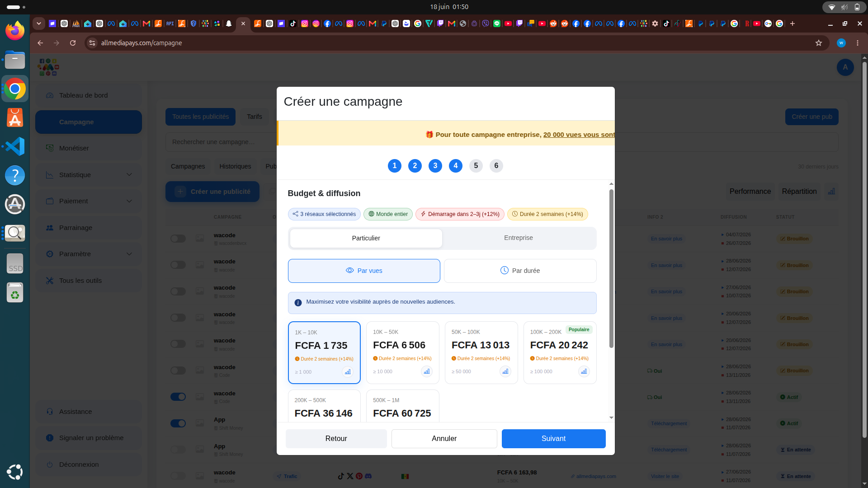Screen dimensions: 868x488
Task: Open the tab search dropdown in Chrome
Action: pos(39,23)
